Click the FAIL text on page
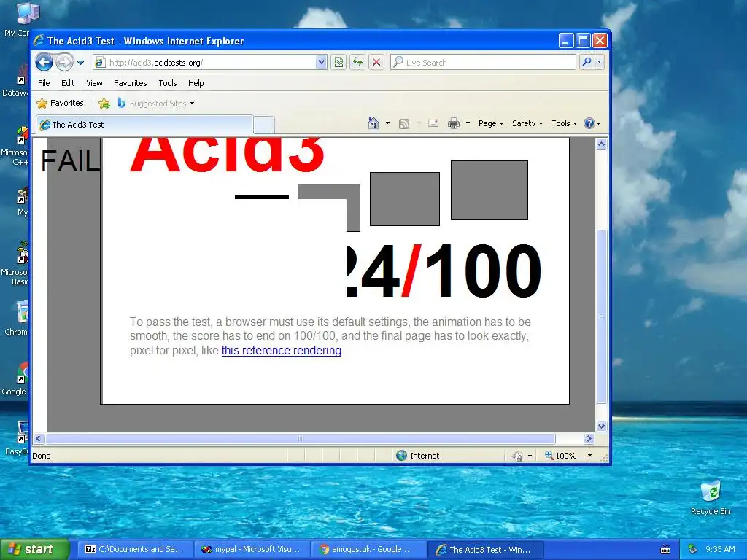Image resolution: width=747 pixels, height=560 pixels. pyautogui.click(x=71, y=161)
